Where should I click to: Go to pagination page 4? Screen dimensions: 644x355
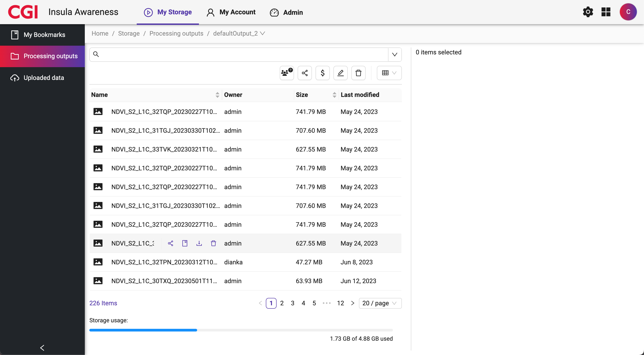tap(303, 303)
